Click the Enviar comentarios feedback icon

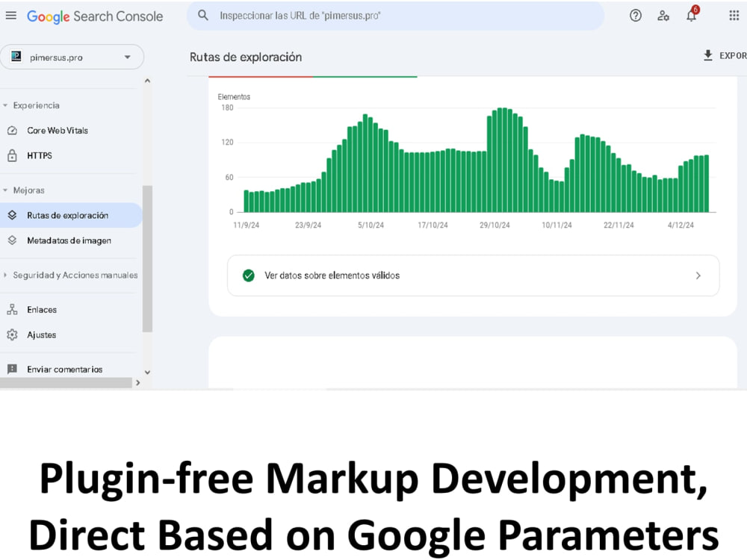[x=13, y=369]
